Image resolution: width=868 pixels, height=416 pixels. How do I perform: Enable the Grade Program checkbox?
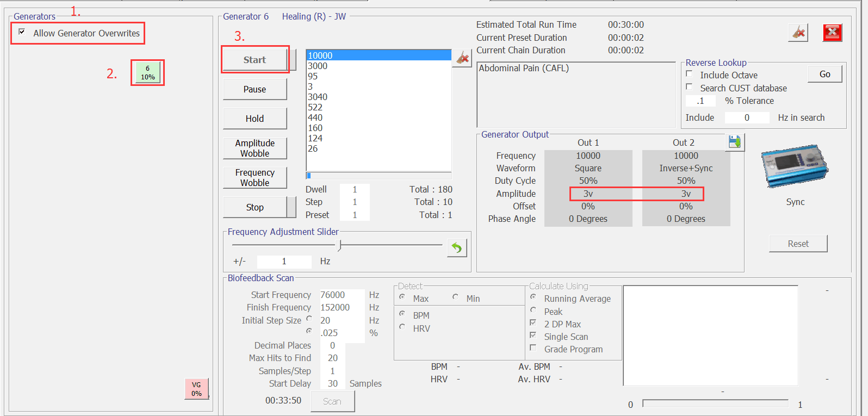[533, 348]
